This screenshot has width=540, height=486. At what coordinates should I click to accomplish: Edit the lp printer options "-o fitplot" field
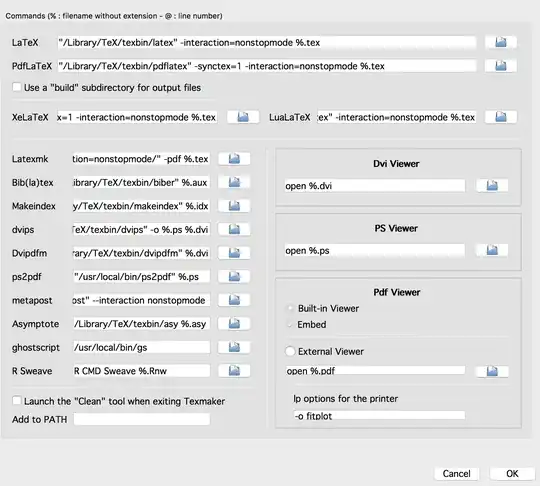pos(379,415)
